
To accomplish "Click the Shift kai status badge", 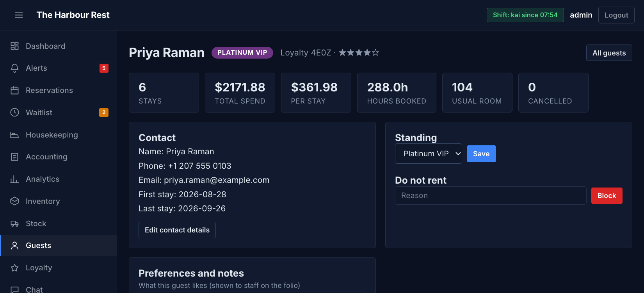I will pyautogui.click(x=525, y=15).
